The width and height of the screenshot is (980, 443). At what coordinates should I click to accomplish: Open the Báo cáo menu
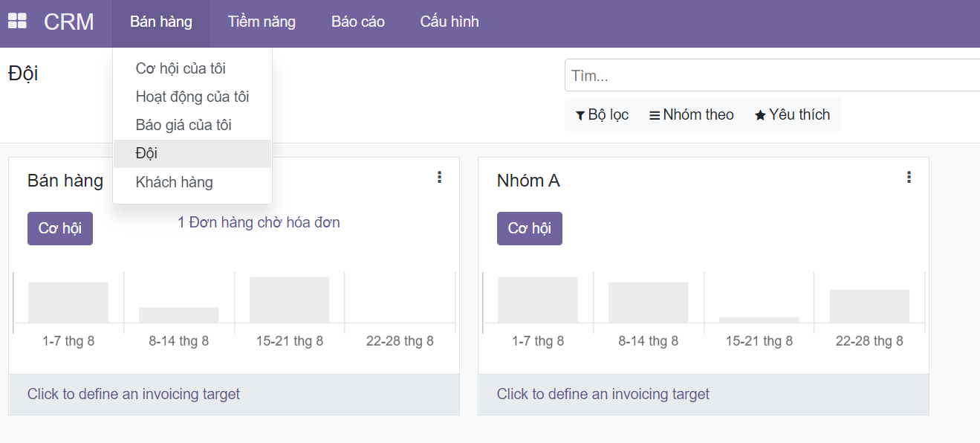(358, 22)
